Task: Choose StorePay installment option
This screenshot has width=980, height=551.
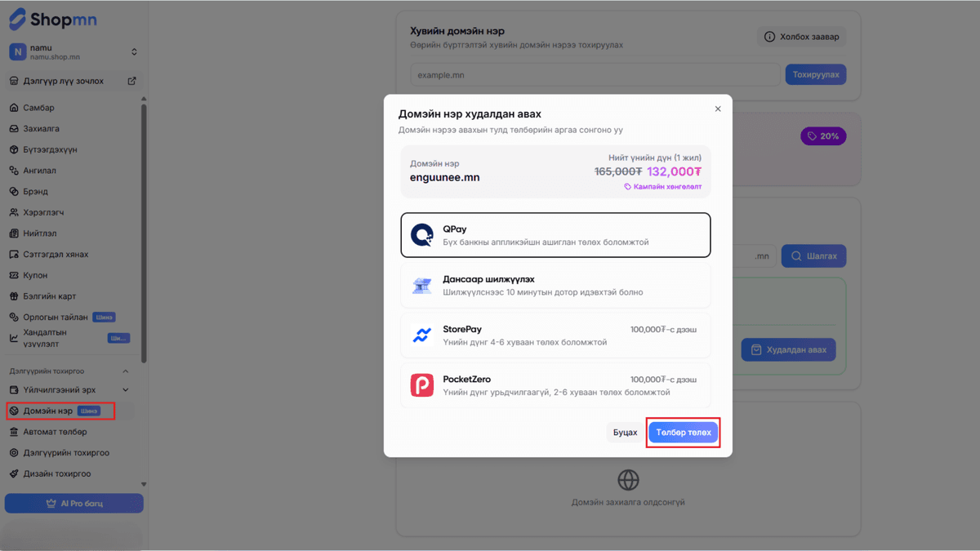Action: pos(555,335)
